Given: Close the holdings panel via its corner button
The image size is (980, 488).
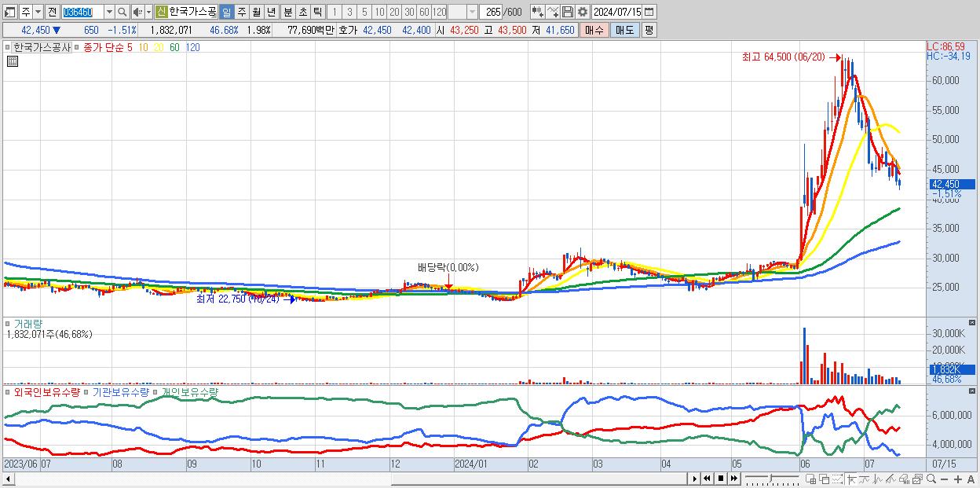Looking at the screenshot, I should (972, 391).
